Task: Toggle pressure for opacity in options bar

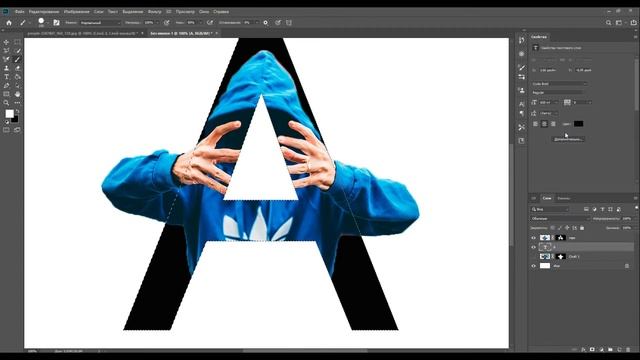Action: click(167, 23)
